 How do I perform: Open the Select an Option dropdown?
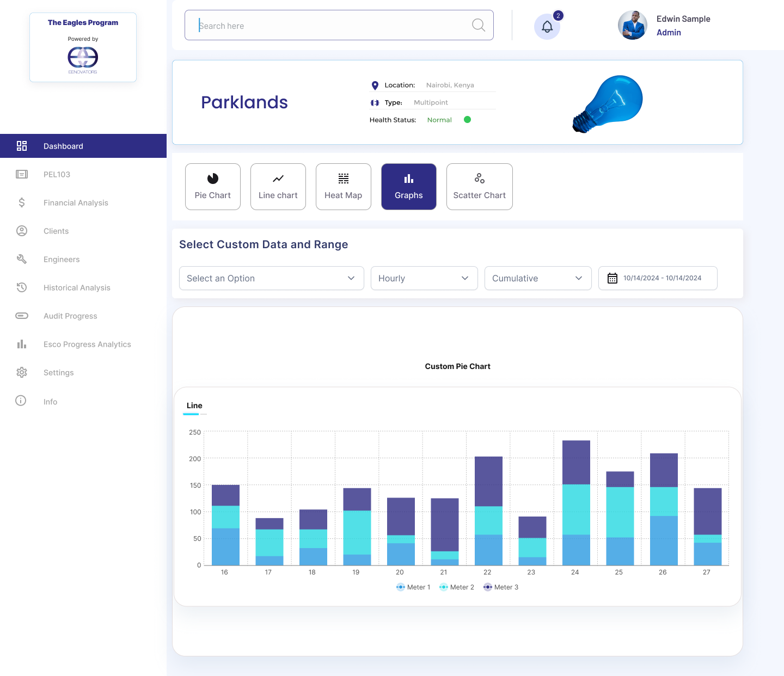click(x=272, y=278)
